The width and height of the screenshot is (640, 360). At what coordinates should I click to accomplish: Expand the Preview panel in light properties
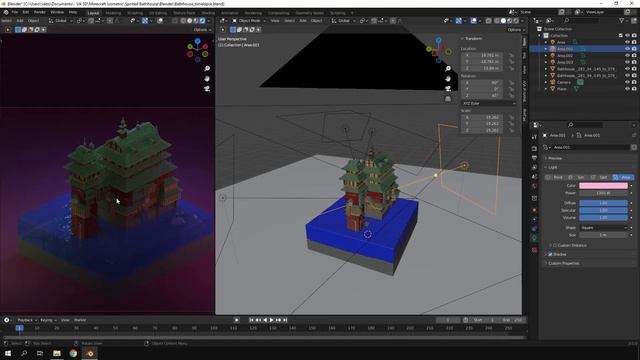pyautogui.click(x=555, y=158)
